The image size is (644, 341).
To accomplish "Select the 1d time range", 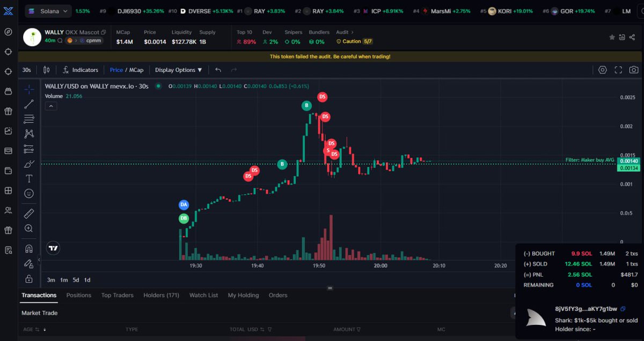I will click(x=87, y=280).
